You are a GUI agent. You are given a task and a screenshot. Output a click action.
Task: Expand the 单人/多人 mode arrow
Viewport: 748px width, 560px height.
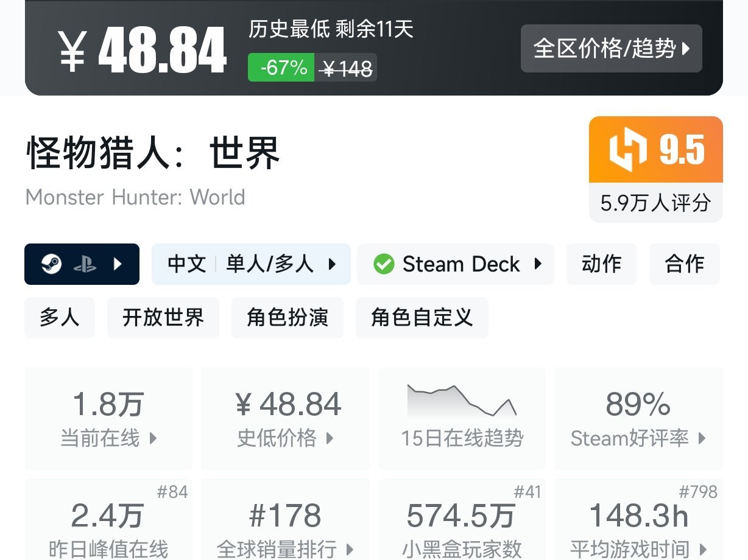coord(332,264)
